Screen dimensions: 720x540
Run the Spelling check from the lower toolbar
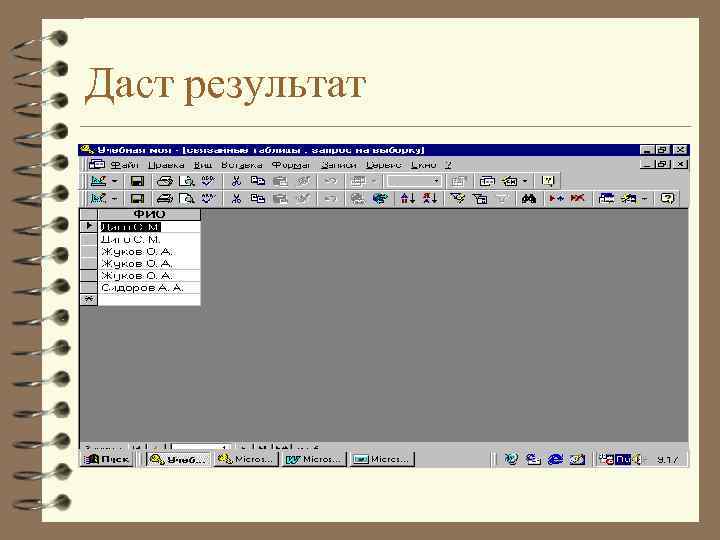pyautogui.click(x=208, y=198)
